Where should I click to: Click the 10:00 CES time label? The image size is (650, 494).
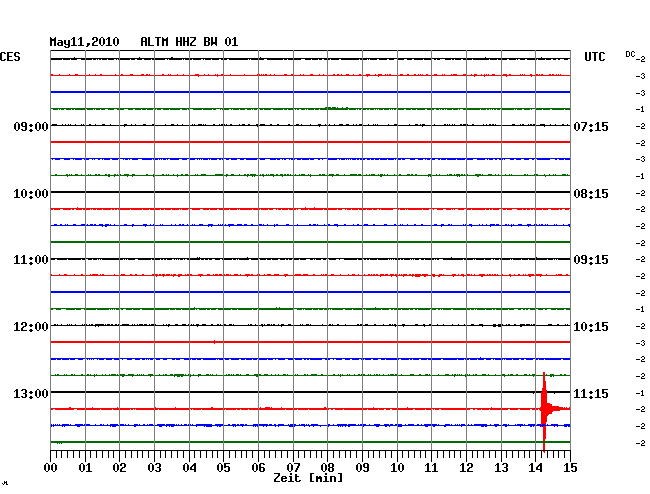[x=31, y=194]
